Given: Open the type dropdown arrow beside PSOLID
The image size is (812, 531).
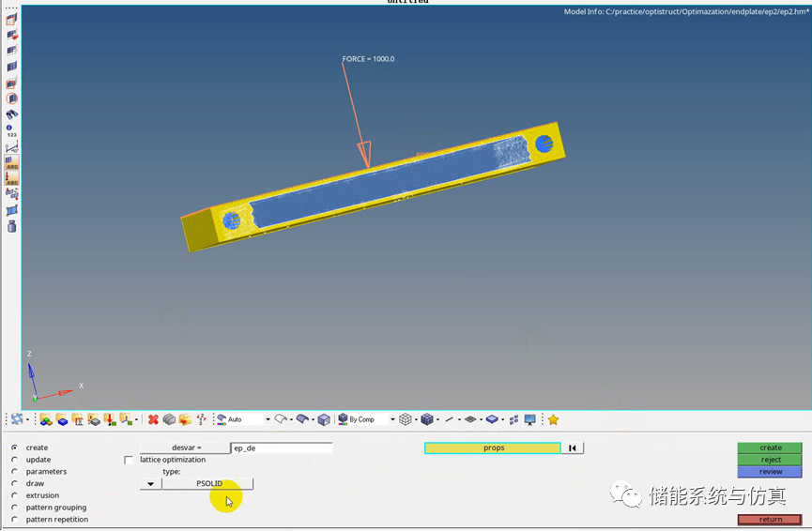Looking at the screenshot, I should [x=151, y=484].
